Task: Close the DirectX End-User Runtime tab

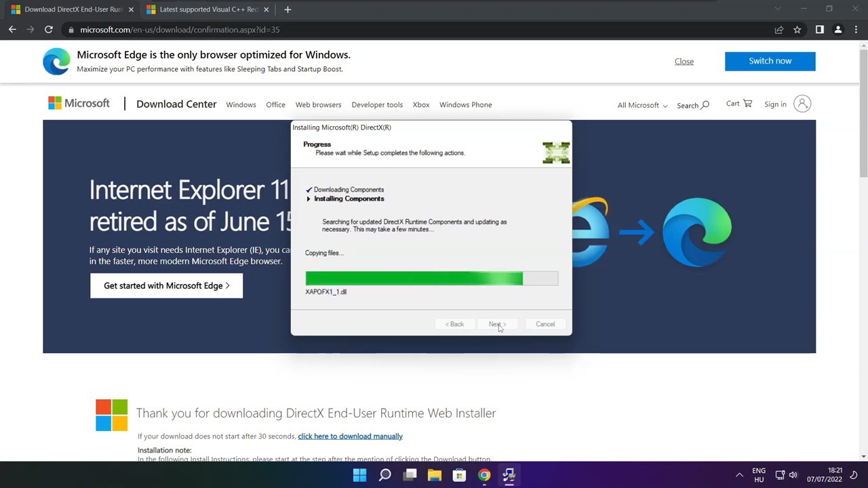Action: point(131,9)
